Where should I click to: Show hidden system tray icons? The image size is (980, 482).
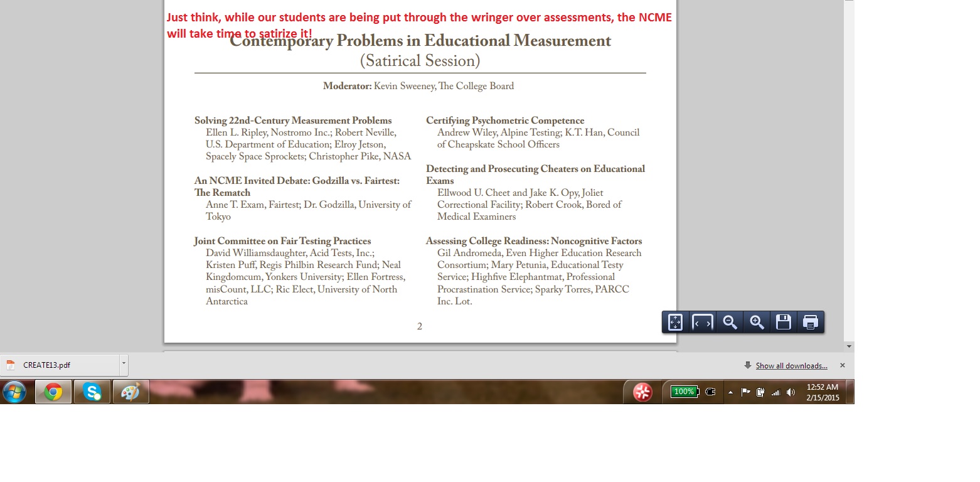coord(730,392)
